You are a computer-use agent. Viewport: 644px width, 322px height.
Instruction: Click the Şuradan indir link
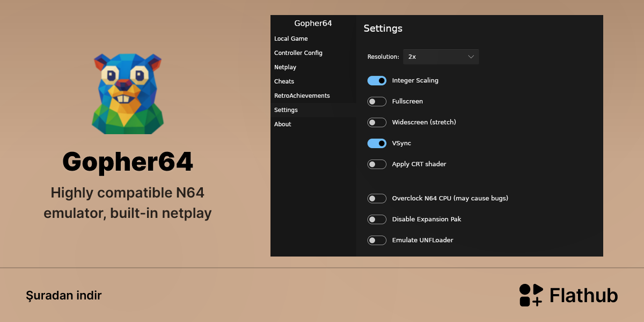point(63,296)
